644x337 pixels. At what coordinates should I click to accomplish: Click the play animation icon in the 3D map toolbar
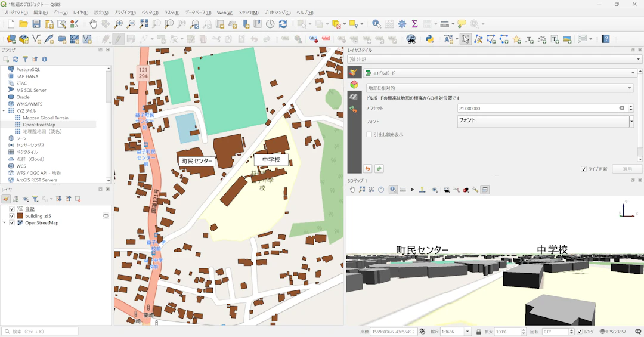tap(412, 190)
